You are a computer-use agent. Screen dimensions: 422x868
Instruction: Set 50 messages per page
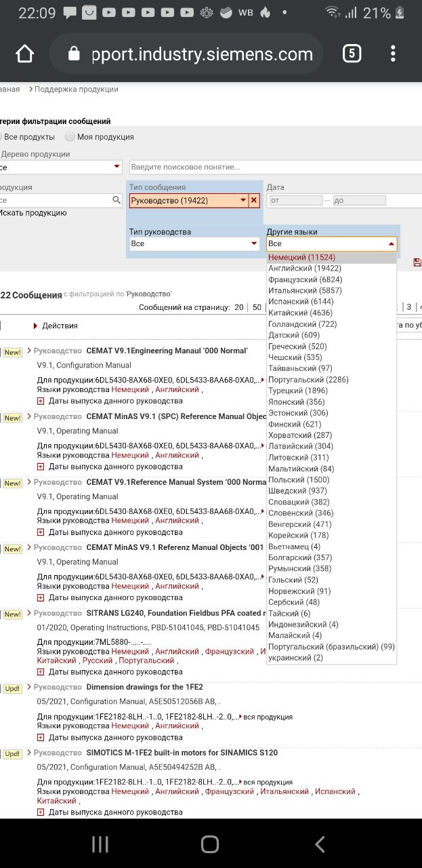257,307
